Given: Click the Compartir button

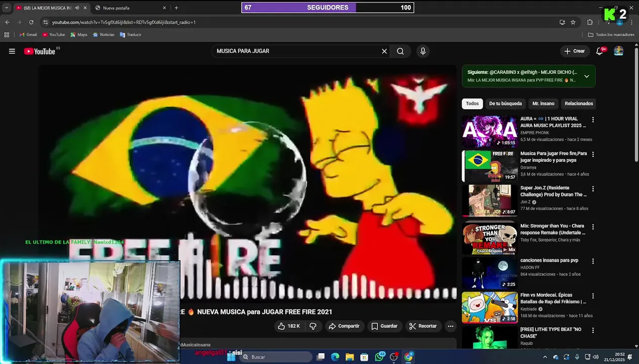Looking at the screenshot, I should pos(344,326).
